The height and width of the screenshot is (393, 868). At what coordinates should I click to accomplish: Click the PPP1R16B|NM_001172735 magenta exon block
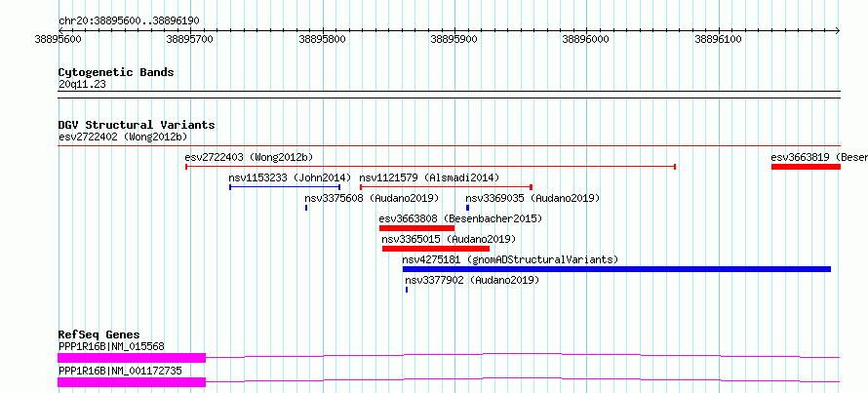(x=132, y=382)
